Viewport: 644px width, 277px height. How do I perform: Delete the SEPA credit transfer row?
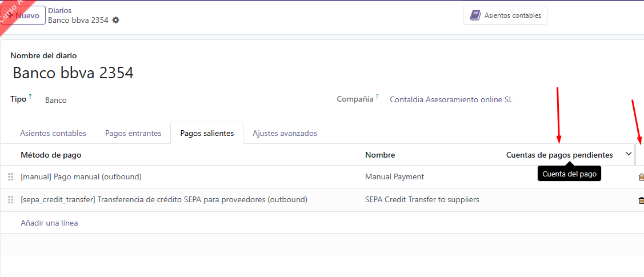click(x=641, y=200)
